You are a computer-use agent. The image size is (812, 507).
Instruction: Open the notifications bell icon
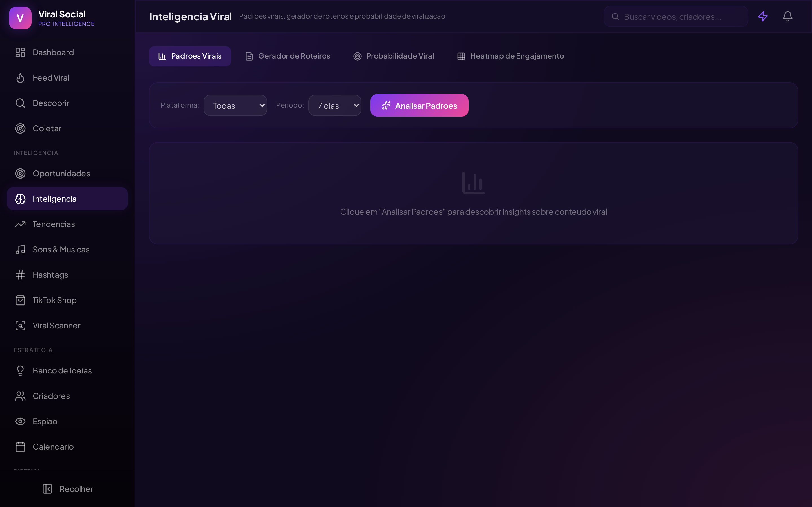(x=787, y=16)
